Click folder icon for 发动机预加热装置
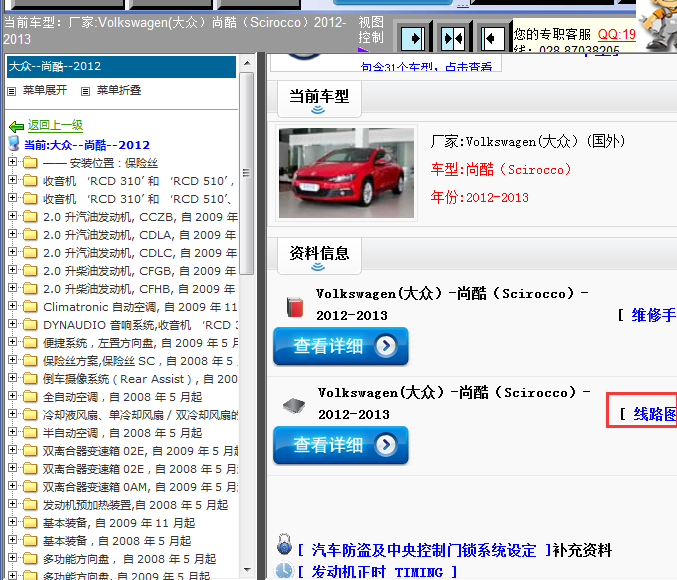 pos(30,504)
